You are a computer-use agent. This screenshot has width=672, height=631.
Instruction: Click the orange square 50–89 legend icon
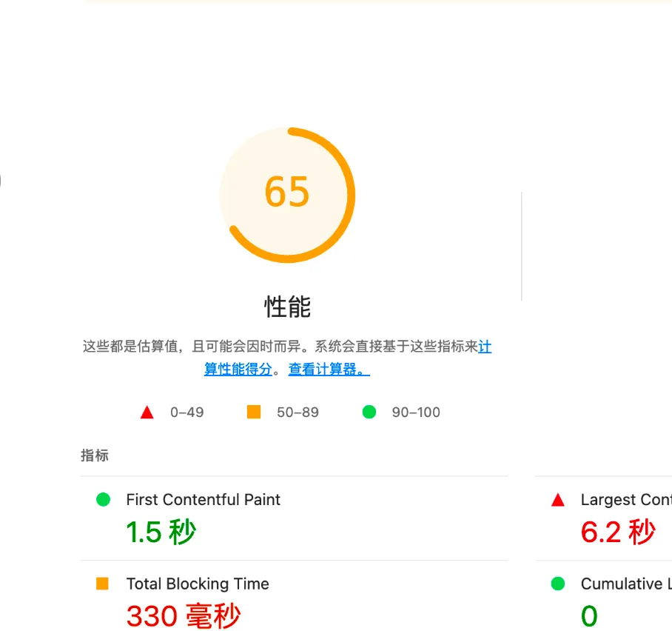tap(254, 412)
